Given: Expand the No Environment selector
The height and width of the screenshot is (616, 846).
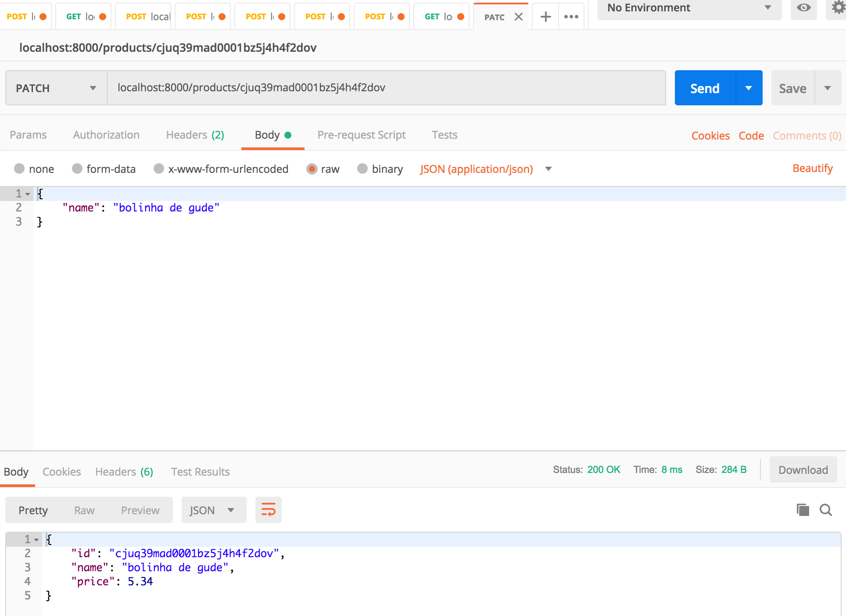Looking at the screenshot, I should (689, 8).
